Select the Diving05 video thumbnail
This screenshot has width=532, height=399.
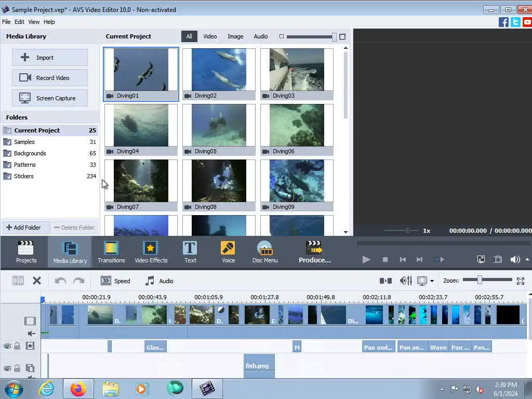click(x=219, y=129)
